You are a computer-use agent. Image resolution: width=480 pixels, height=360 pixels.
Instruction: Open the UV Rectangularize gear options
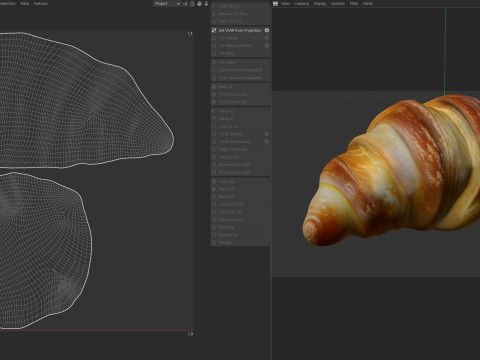click(x=267, y=142)
